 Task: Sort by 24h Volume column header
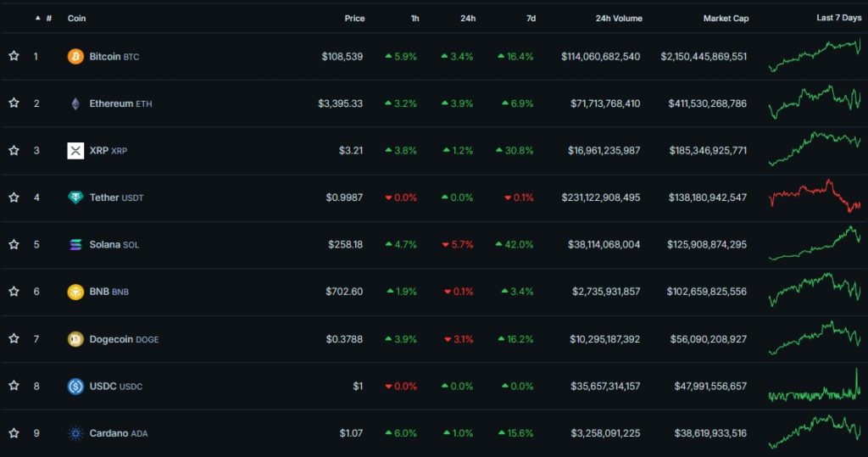click(x=619, y=19)
